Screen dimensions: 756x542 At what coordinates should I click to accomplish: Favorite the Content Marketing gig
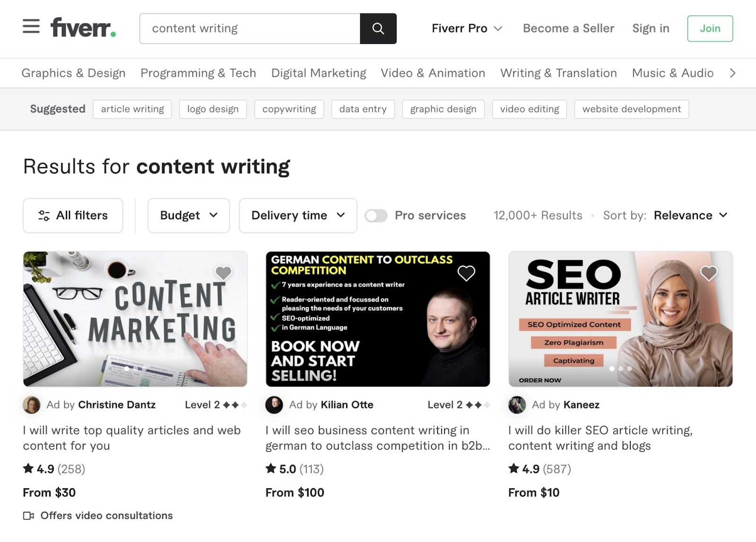223,273
